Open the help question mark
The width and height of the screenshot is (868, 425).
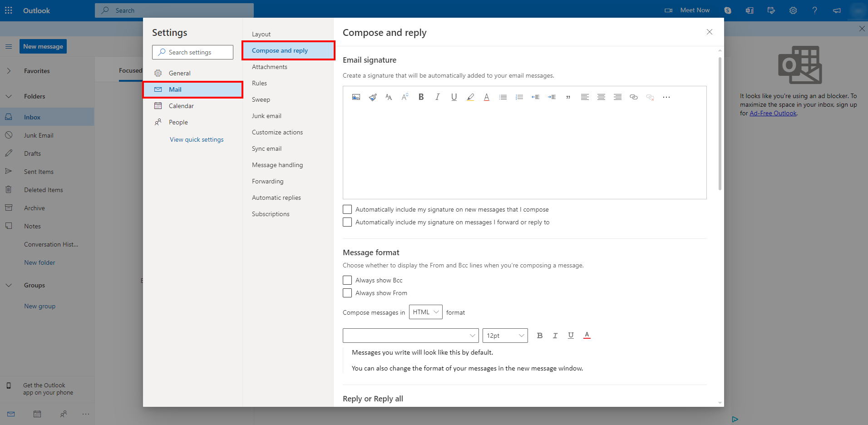coord(815,10)
